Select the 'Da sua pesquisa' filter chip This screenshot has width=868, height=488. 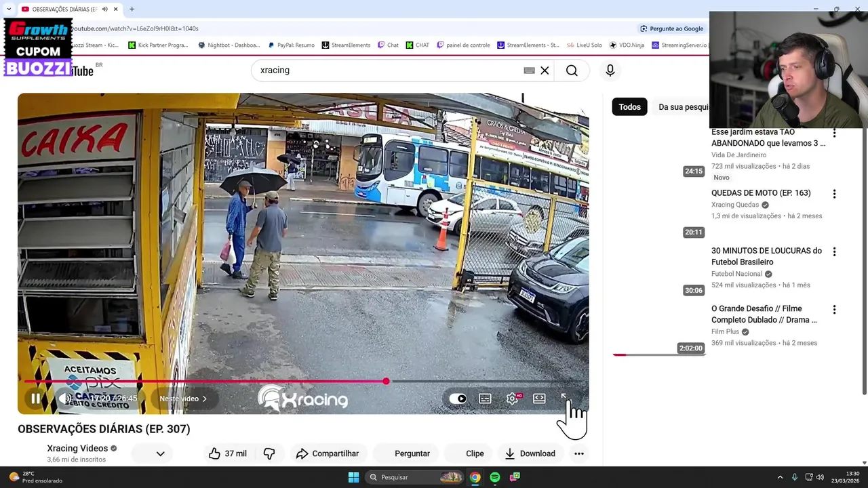point(684,107)
